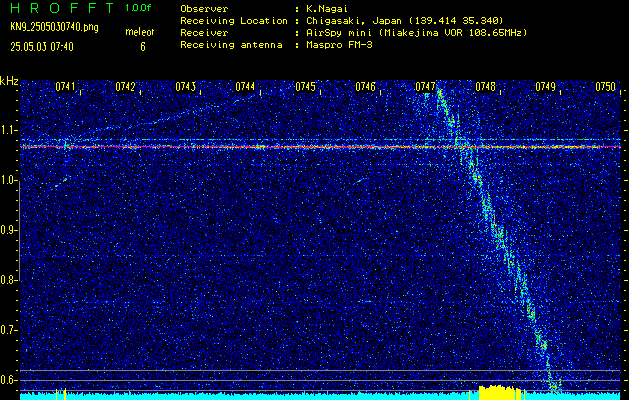Click the Receiving Location field label
This screenshot has width=629, height=400.
click(x=234, y=20)
